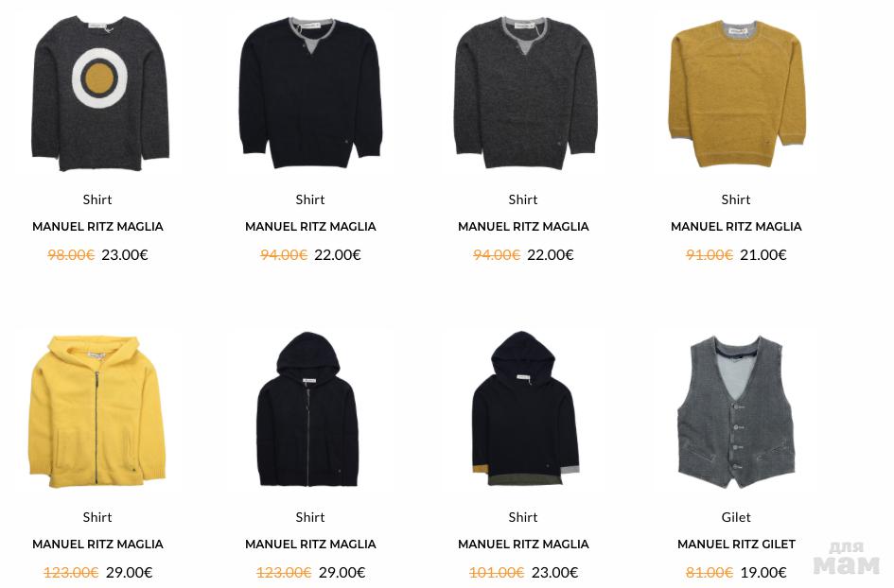Click MANUEL RITZ GILET product title
This screenshot has width=894, height=588.
tap(736, 545)
